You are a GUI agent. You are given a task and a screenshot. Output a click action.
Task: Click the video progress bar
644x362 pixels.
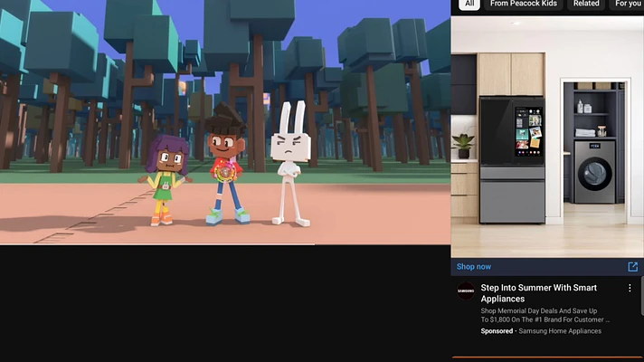coord(225,244)
